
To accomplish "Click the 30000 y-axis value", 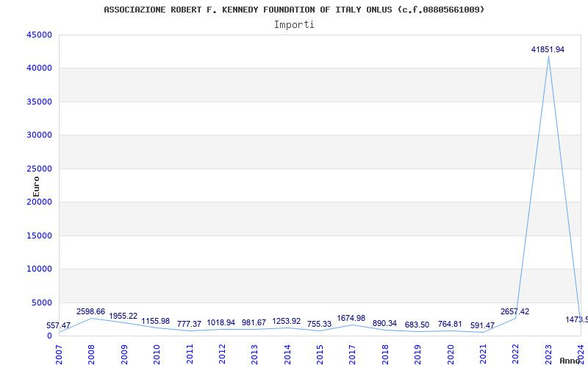I will (x=40, y=135).
